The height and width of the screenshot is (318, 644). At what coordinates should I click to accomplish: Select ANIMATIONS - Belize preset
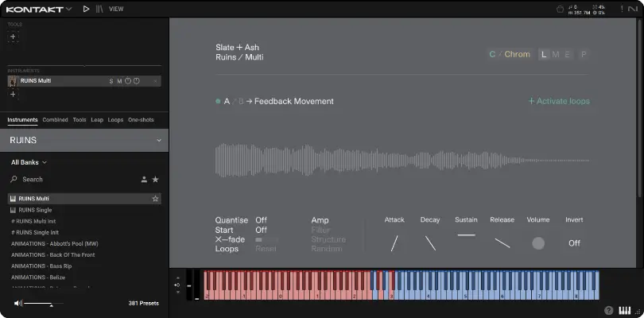(84, 277)
